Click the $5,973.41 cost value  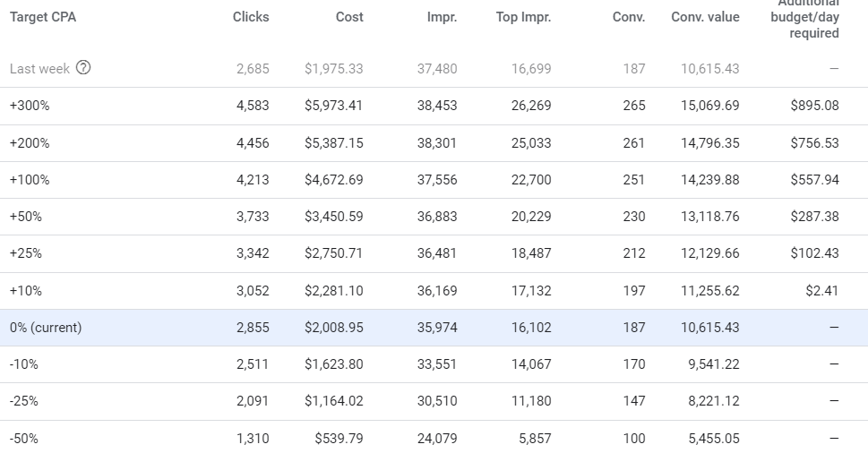pyautogui.click(x=333, y=106)
